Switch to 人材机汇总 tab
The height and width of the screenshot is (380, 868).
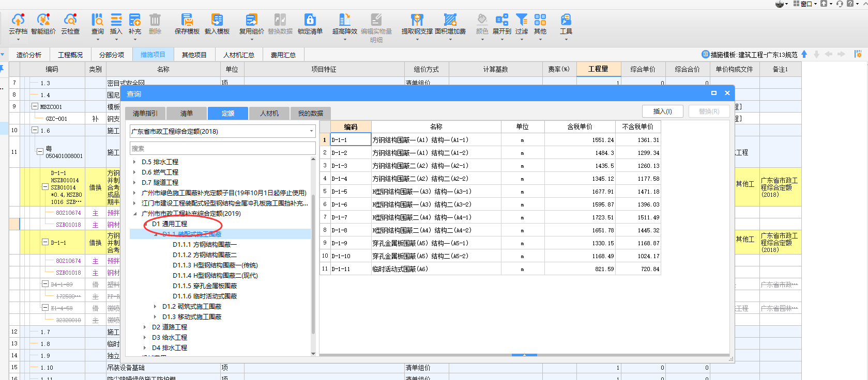[x=239, y=55]
